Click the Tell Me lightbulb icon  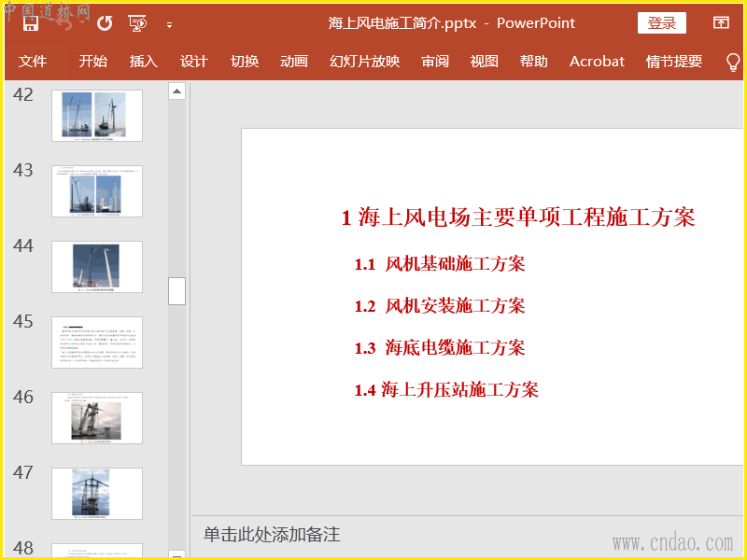coord(733,62)
